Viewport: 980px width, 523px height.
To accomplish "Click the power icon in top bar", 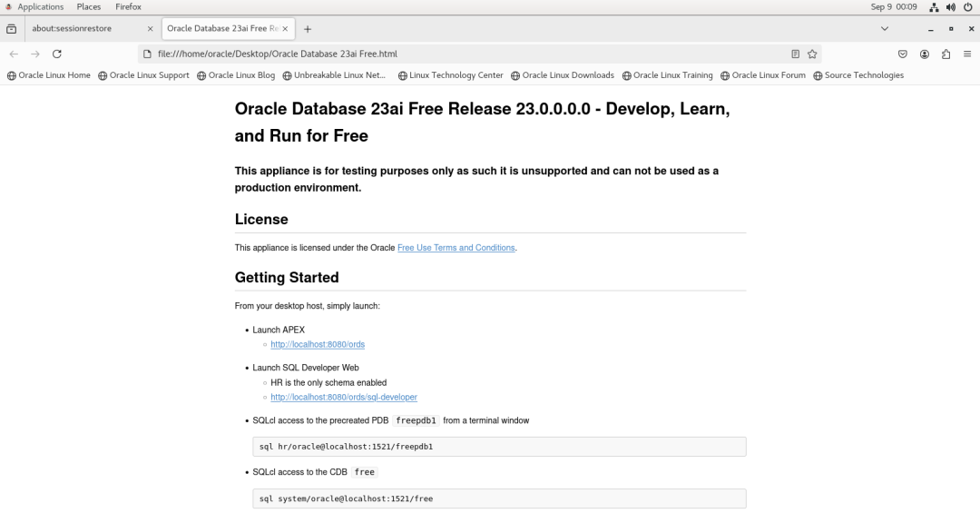I will 967,7.
